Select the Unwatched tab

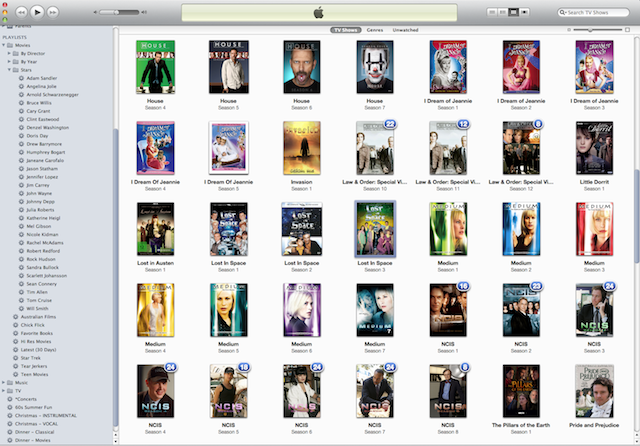(405, 30)
